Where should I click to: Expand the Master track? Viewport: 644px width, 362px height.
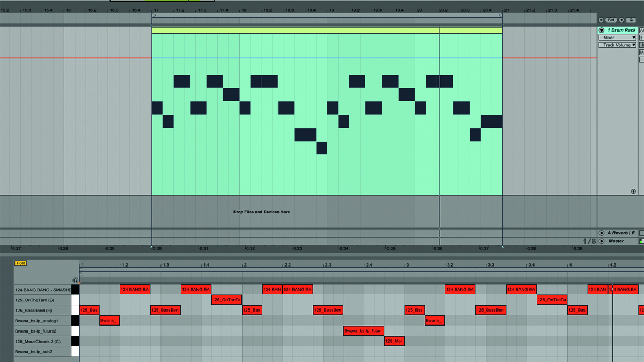[602, 241]
